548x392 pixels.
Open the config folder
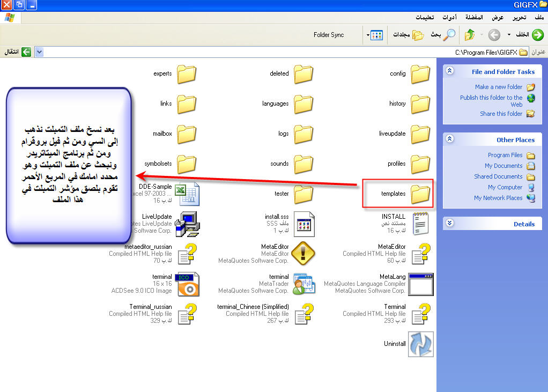pyautogui.click(x=420, y=73)
